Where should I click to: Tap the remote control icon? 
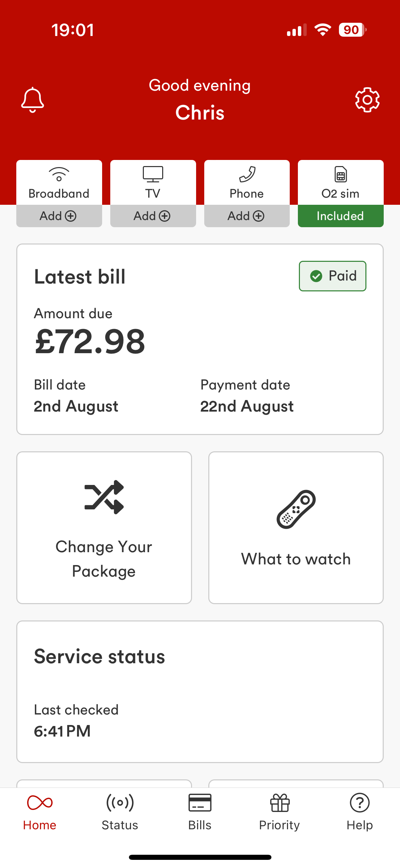tap(296, 509)
